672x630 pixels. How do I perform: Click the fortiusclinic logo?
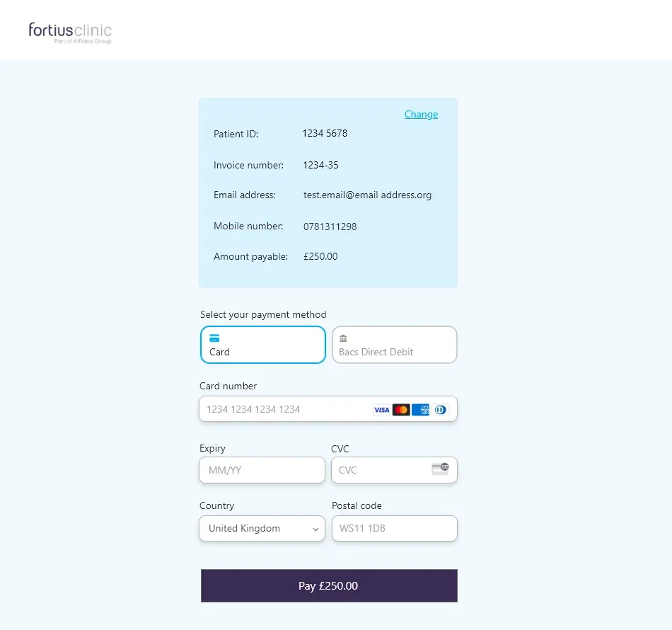click(x=69, y=31)
